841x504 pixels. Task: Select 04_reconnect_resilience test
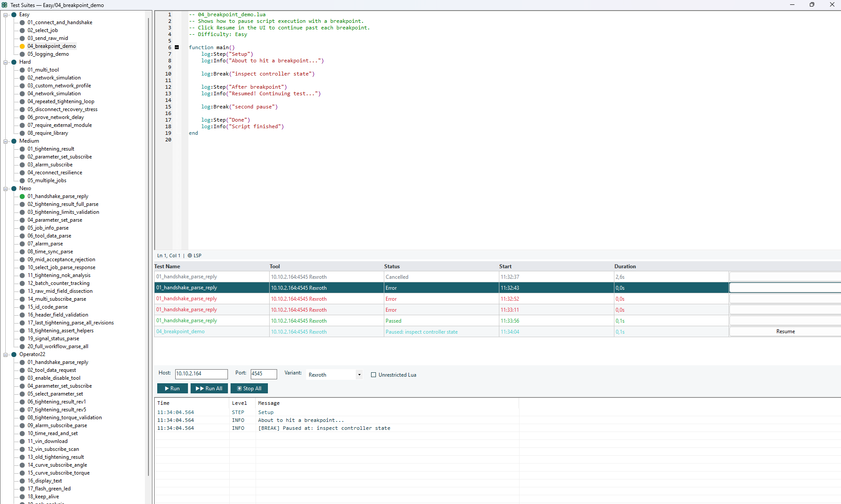(x=55, y=173)
